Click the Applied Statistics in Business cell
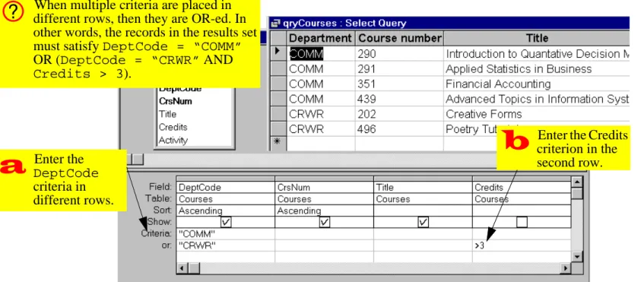644x282 pixels. [x=536, y=68]
